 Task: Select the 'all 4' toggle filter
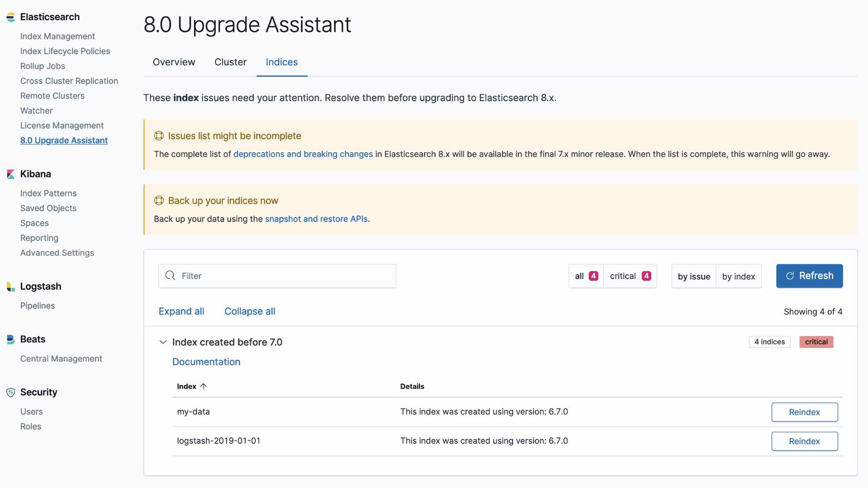tap(586, 275)
